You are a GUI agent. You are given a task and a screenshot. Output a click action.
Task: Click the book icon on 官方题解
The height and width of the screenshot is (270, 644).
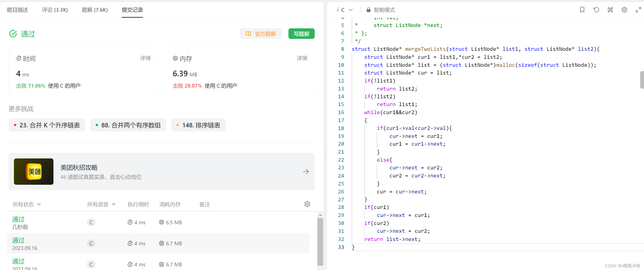[x=248, y=34]
